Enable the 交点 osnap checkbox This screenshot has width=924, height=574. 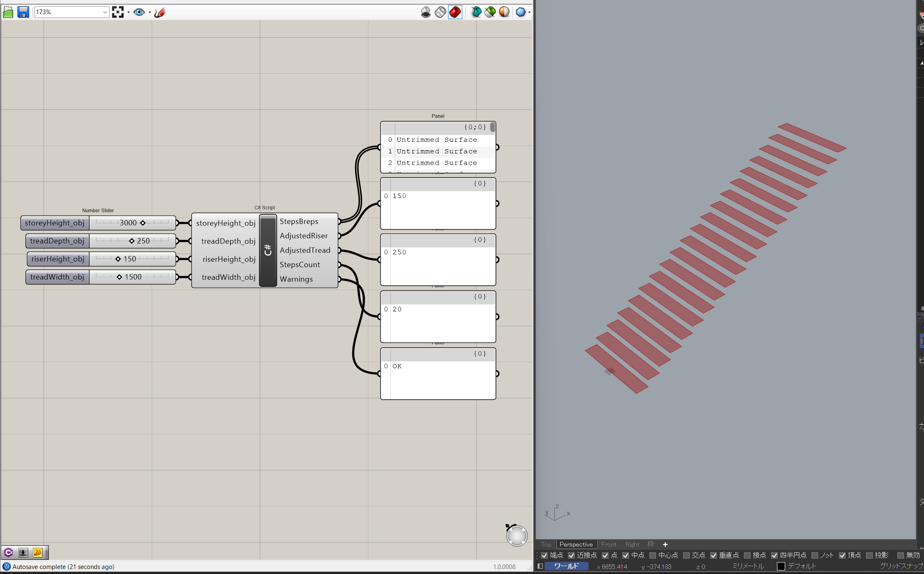pos(686,555)
